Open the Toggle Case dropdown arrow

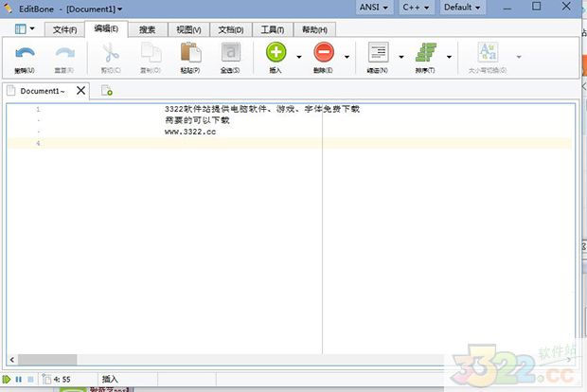(519, 57)
